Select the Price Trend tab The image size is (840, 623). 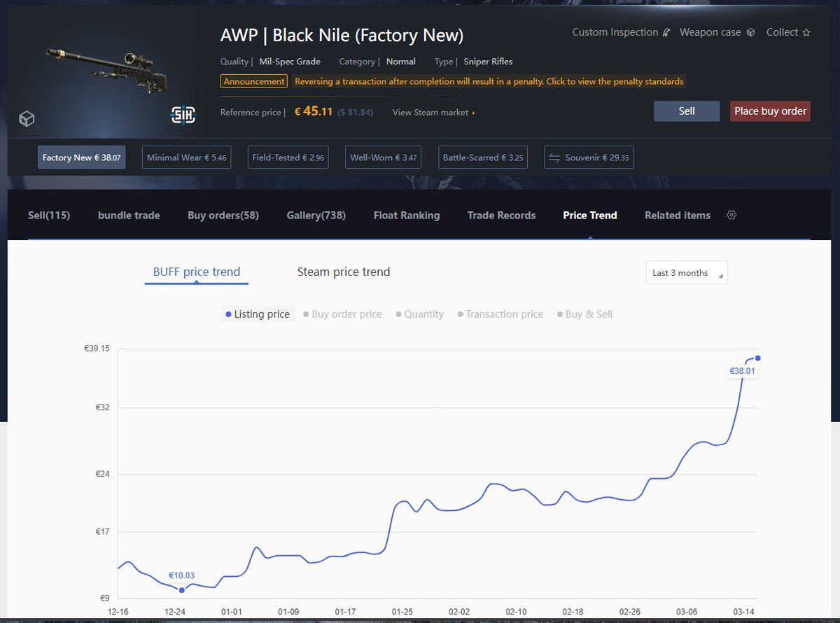pos(590,215)
